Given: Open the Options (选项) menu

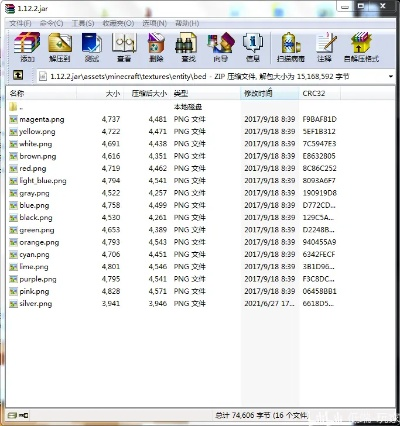Looking at the screenshot, I should (x=154, y=23).
